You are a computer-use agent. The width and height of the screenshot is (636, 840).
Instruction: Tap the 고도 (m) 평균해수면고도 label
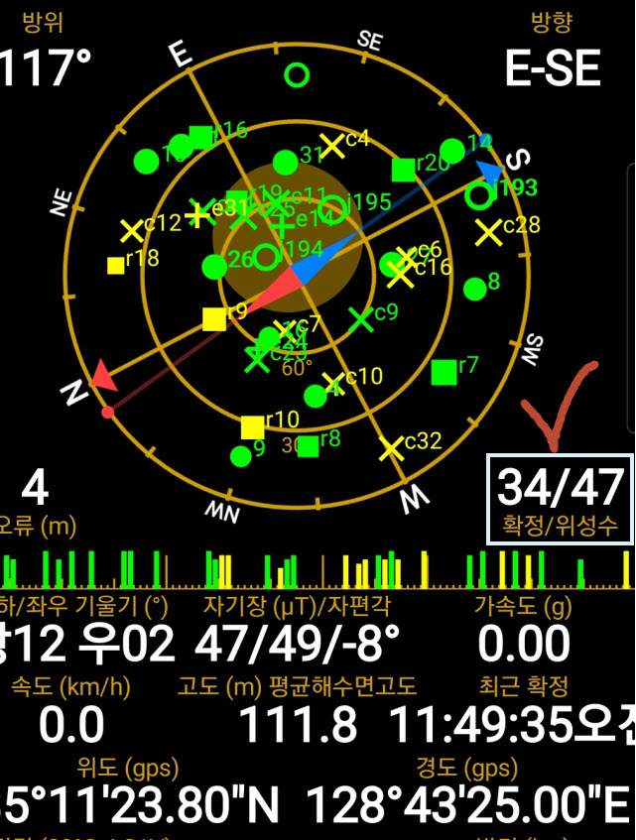click(x=297, y=686)
